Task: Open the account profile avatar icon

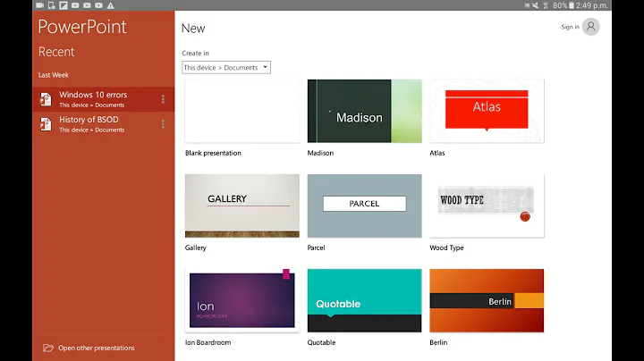Action: click(590, 27)
